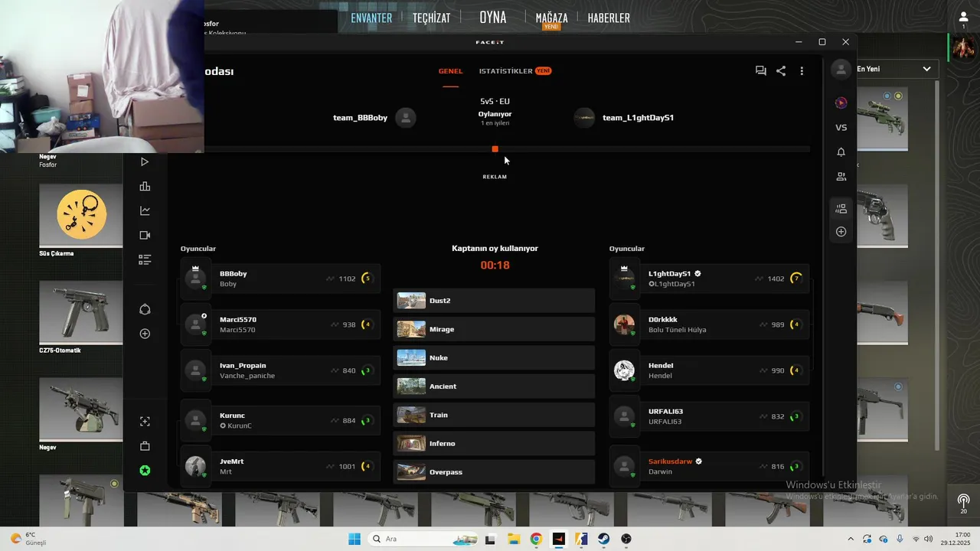Open the three-dot options menu
Image resolution: width=980 pixels, height=551 pixels.
tap(802, 70)
